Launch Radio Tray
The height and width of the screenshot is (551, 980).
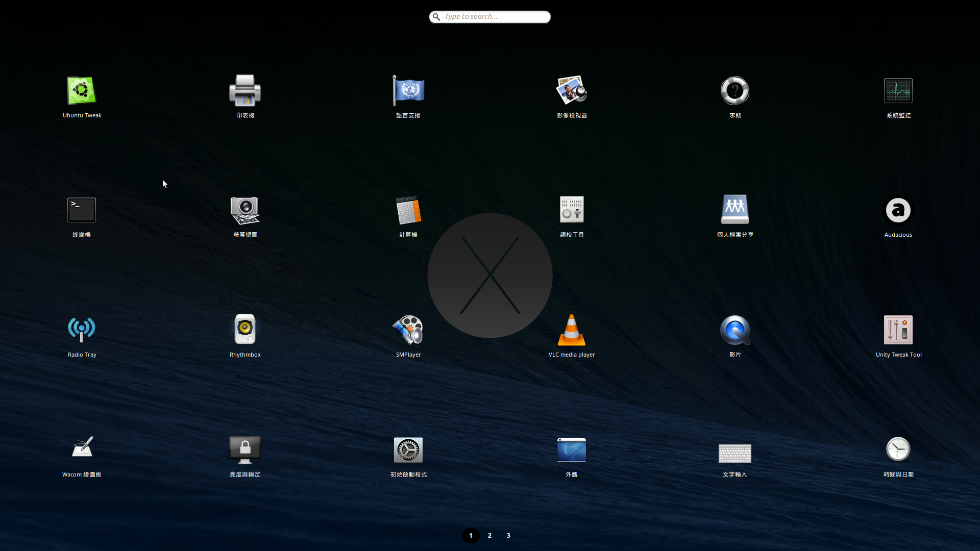click(82, 330)
